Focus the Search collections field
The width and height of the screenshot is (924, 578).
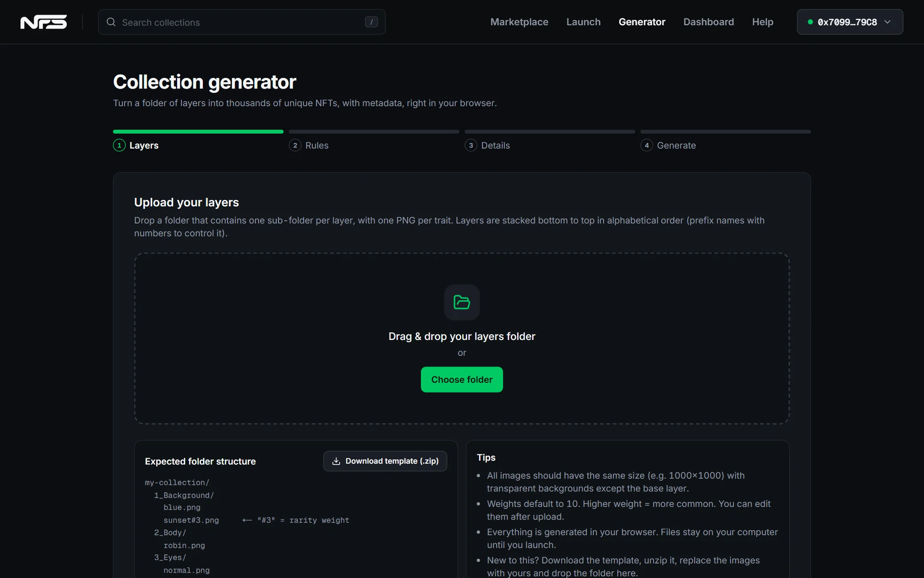pos(242,22)
